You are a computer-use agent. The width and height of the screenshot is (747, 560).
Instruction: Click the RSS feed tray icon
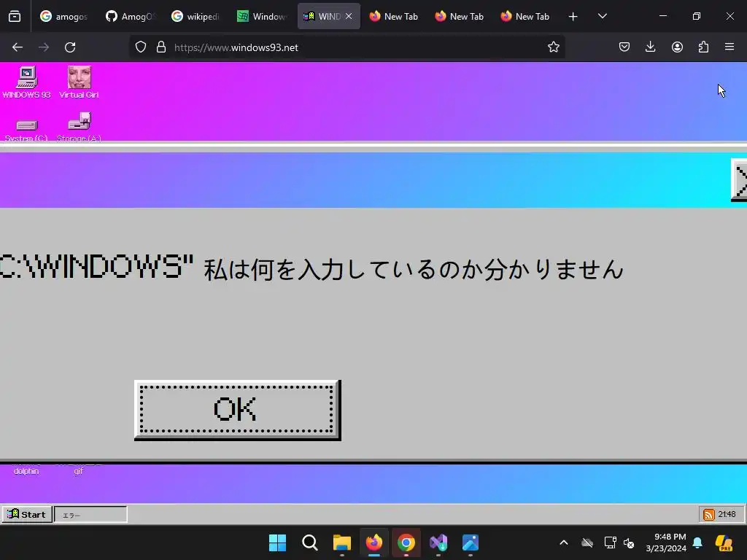click(x=708, y=514)
